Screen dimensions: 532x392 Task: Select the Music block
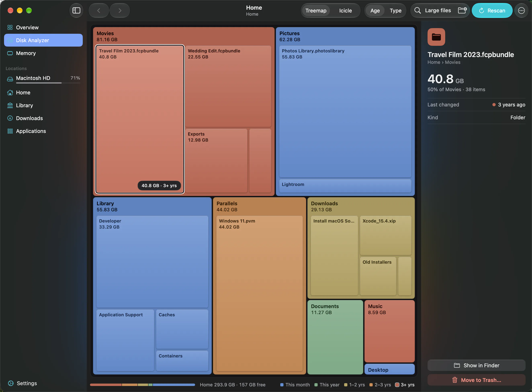coord(390,331)
